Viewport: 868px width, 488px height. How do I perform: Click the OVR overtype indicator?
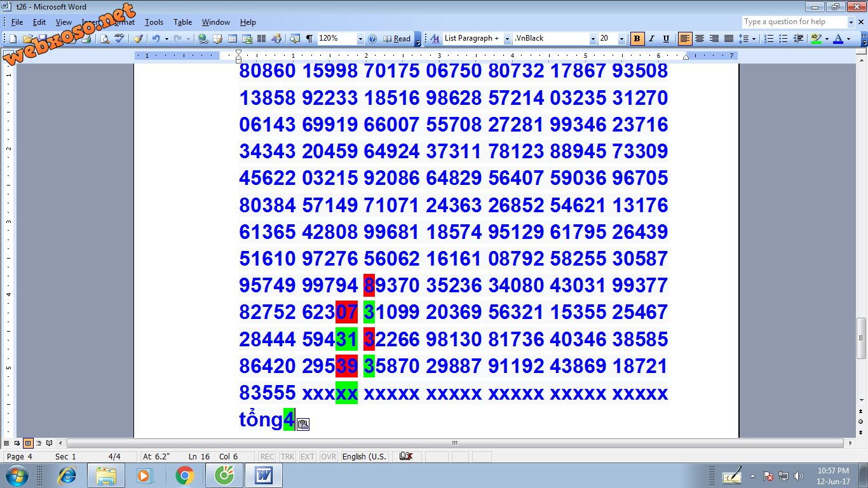[329, 456]
